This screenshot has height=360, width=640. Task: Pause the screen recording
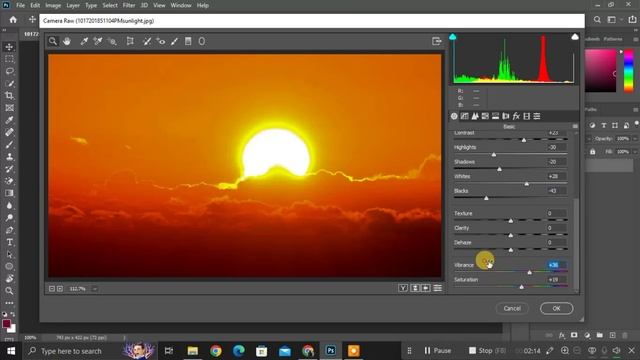tap(438, 351)
